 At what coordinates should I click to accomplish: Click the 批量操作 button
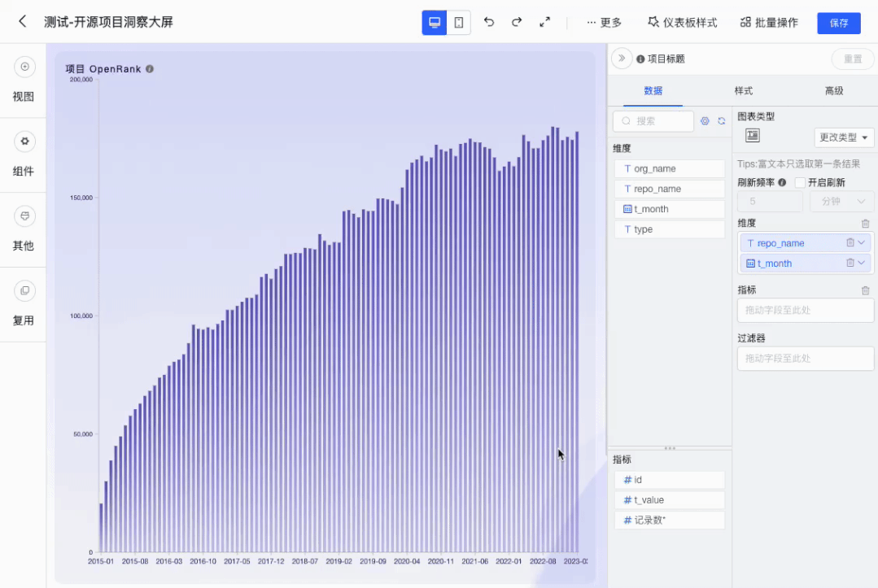coord(768,22)
